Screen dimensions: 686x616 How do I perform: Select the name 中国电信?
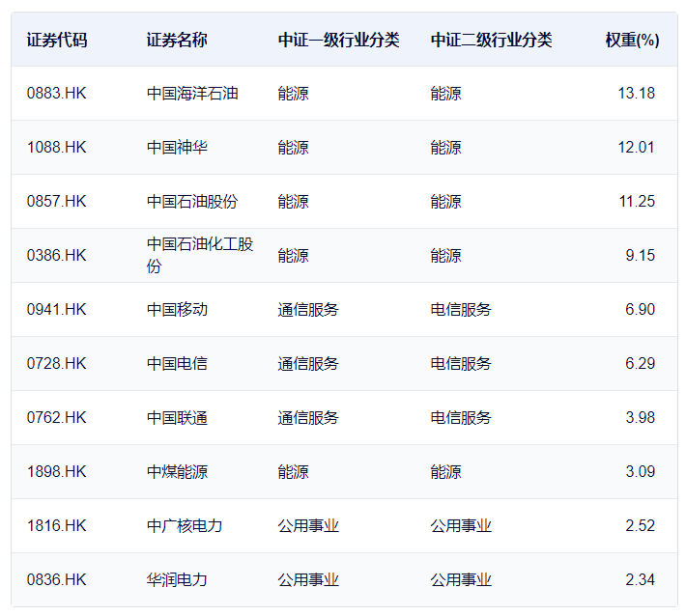[x=177, y=363]
